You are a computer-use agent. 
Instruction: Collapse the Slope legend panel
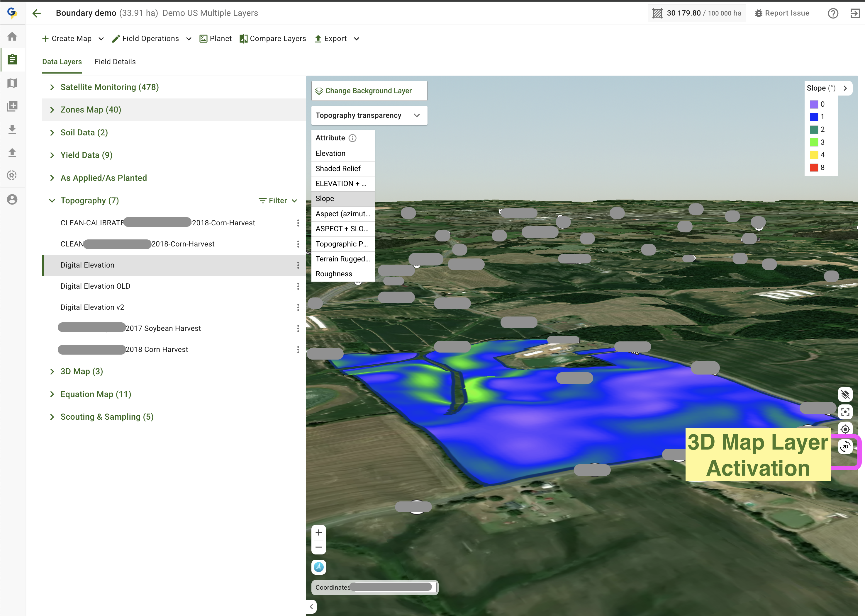click(x=845, y=88)
